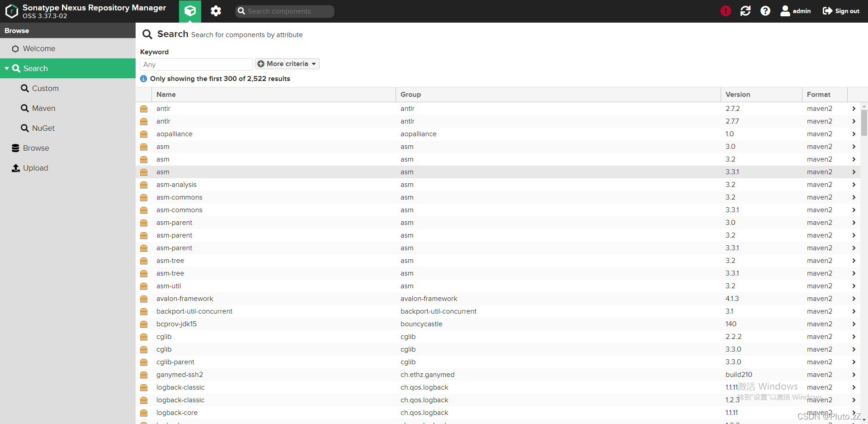Open the NuGet search item
Image resolution: width=868 pixels, height=424 pixels.
[68, 128]
